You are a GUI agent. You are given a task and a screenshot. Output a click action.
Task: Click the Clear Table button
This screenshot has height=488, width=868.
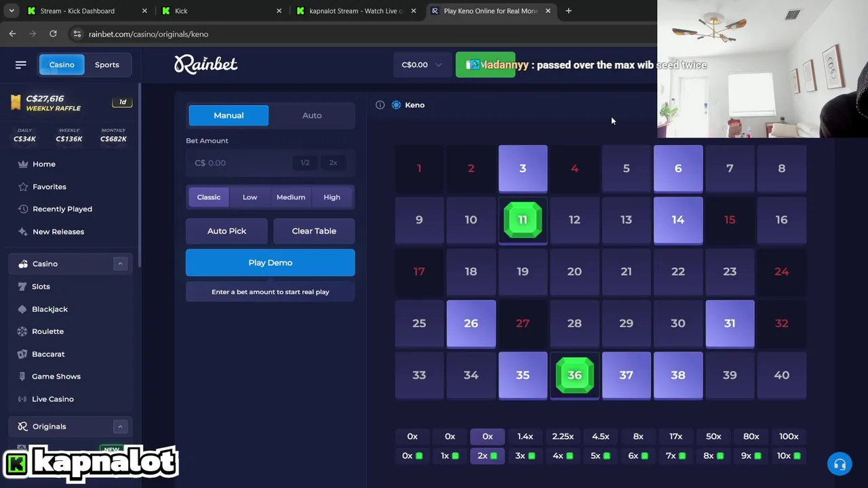(x=314, y=231)
